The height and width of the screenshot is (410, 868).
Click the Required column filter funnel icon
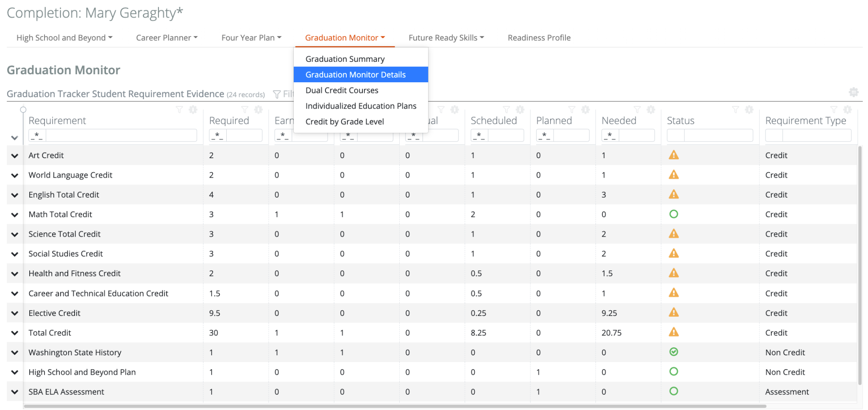[245, 110]
